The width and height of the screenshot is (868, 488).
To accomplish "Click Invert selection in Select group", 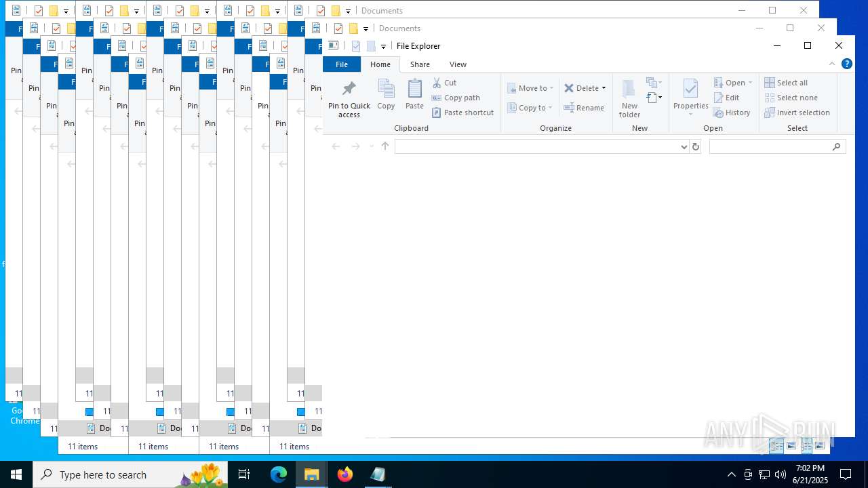I will coord(797,113).
